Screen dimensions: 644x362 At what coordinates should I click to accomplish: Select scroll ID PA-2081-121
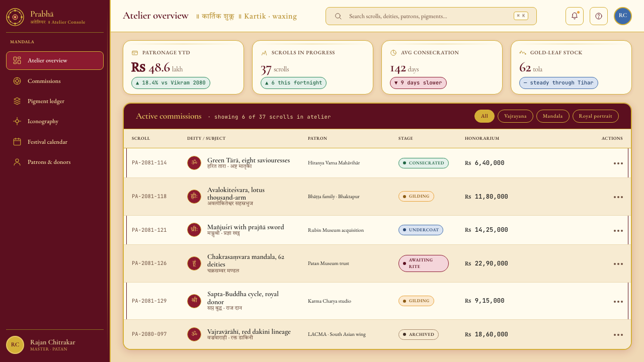click(x=149, y=230)
